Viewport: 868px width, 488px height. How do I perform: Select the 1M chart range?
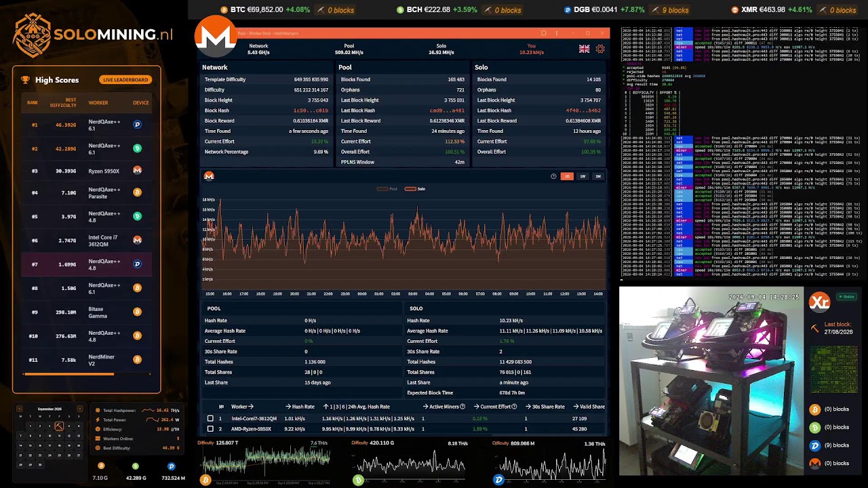[597, 176]
